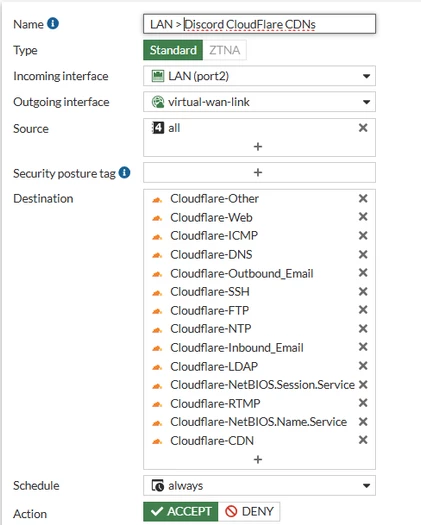The width and height of the screenshot is (421, 525).
Task: Open the Schedule dropdown showing always
Action: pos(259,485)
